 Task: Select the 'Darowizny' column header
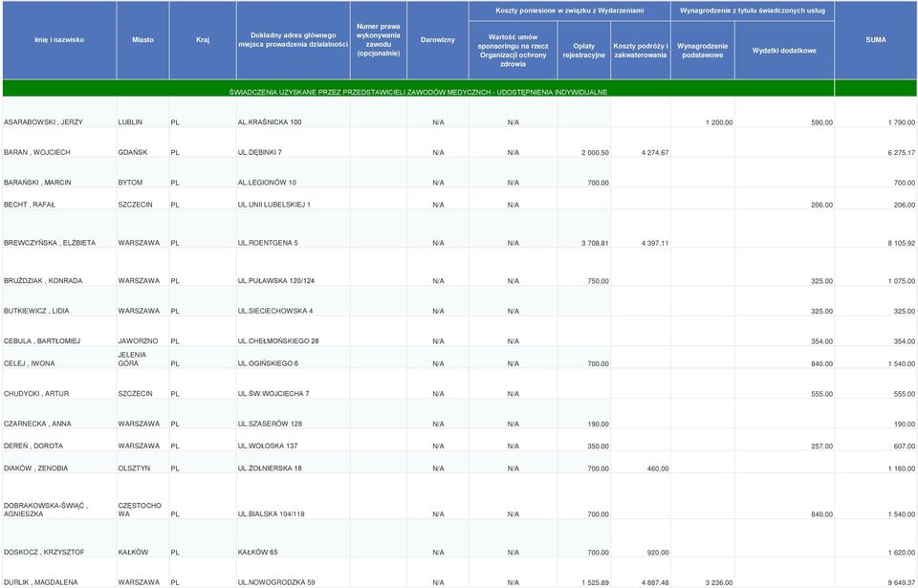tap(437, 40)
